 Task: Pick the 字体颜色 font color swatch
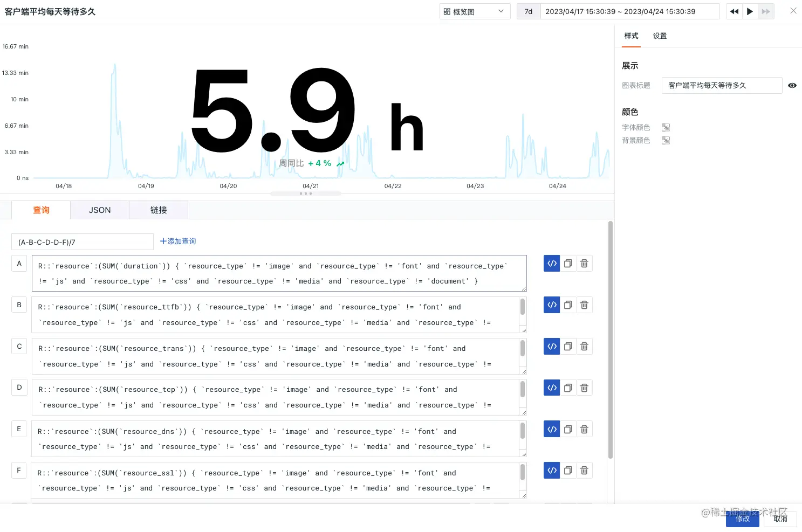pyautogui.click(x=666, y=128)
